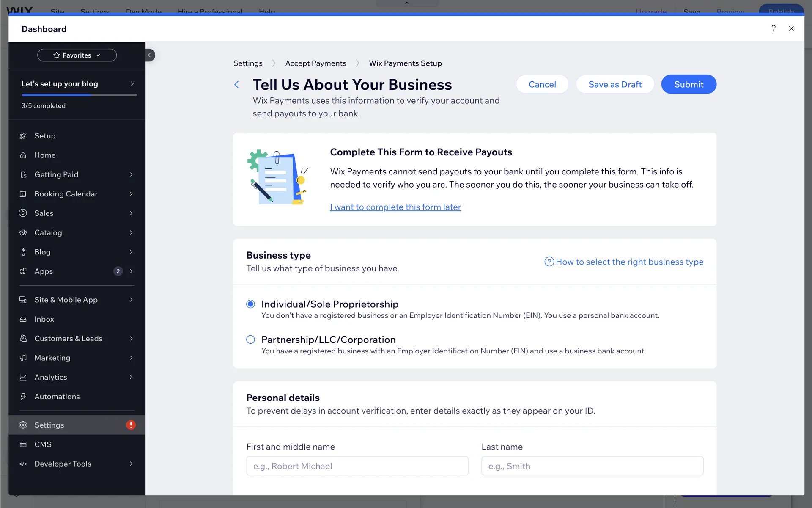
Task: Open the dashboard help question mark
Action: (x=773, y=28)
